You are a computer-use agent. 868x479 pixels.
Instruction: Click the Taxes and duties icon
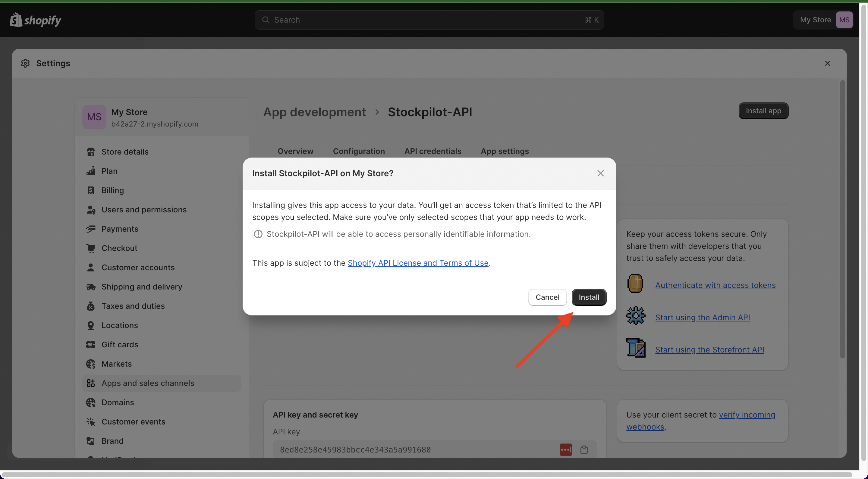pos(91,306)
